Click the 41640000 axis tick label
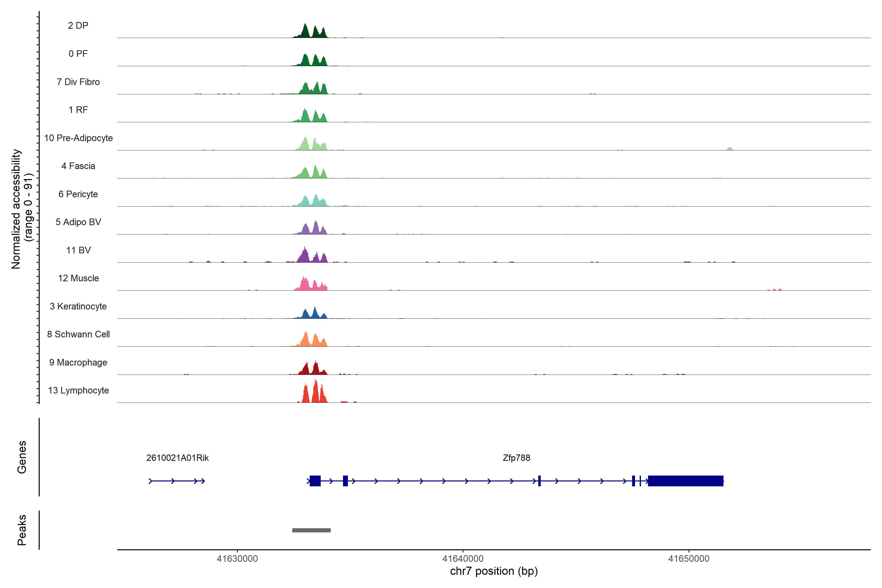Screen dimensions: 882x588 (463, 558)
